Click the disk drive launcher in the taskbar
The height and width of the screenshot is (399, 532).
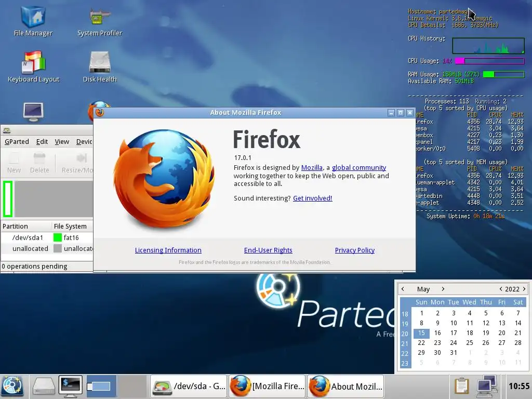click(44, 387)
